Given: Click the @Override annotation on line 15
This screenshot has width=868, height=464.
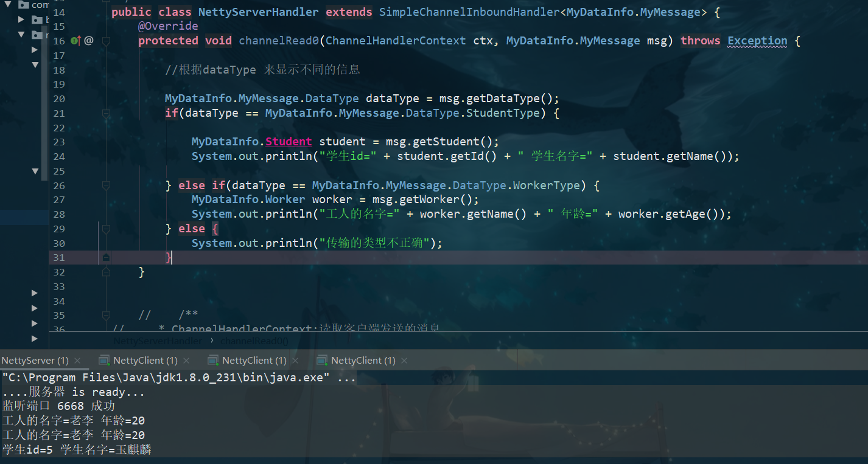Looking at the screenshot, I should pyautogui.click(x=168, y=26).
